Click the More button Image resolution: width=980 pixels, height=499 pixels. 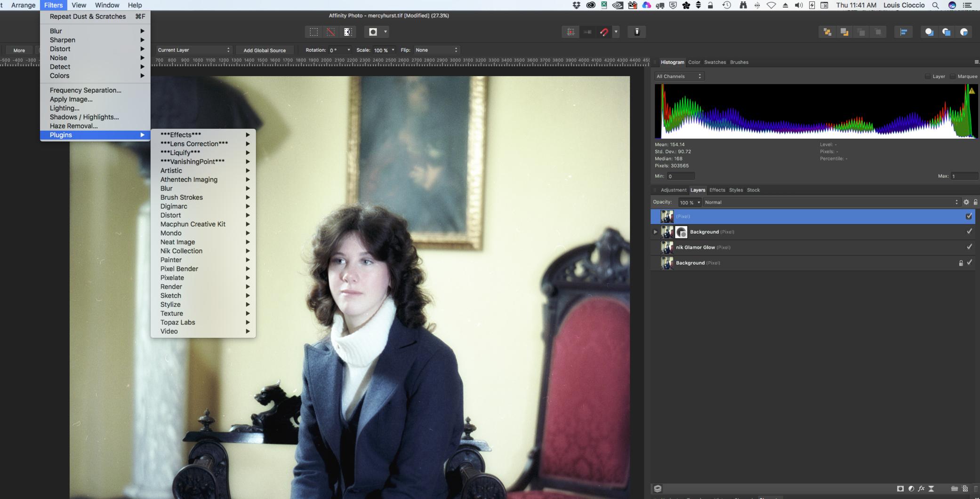pos(19,50)
